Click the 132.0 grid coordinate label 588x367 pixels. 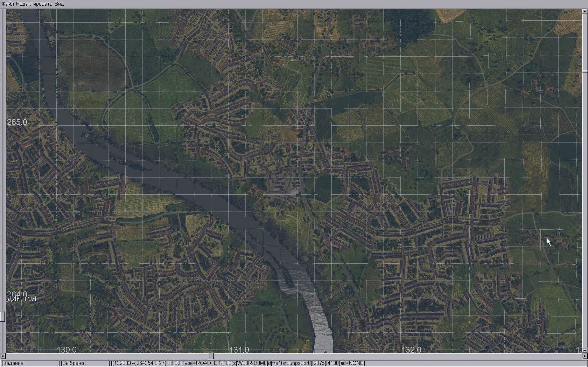coord(411,349)
